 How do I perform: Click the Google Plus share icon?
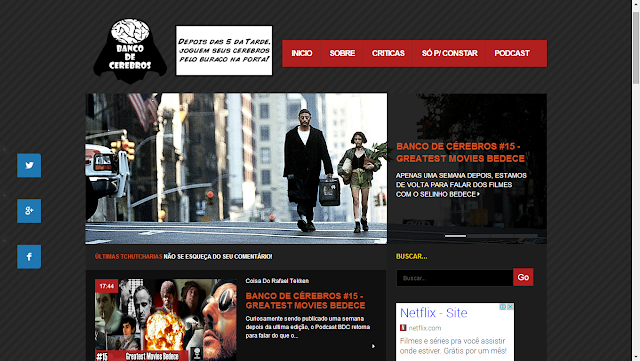click(x=29, y=211)
